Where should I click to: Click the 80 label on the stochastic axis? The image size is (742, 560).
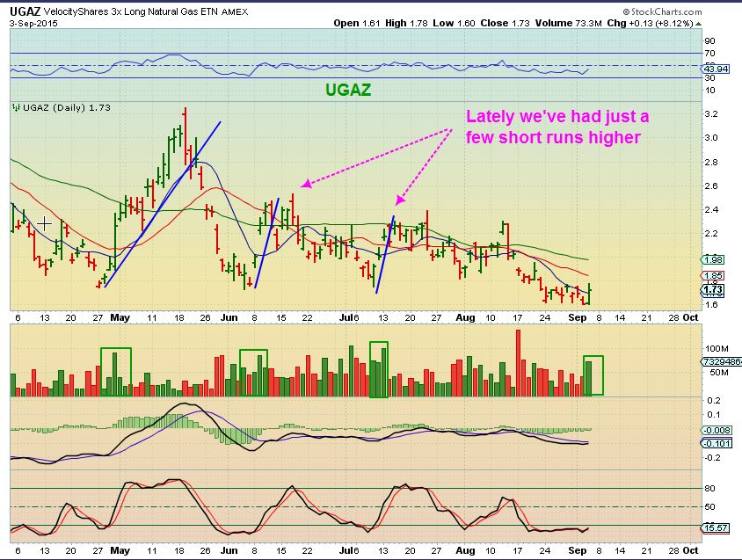coord(709,489)
